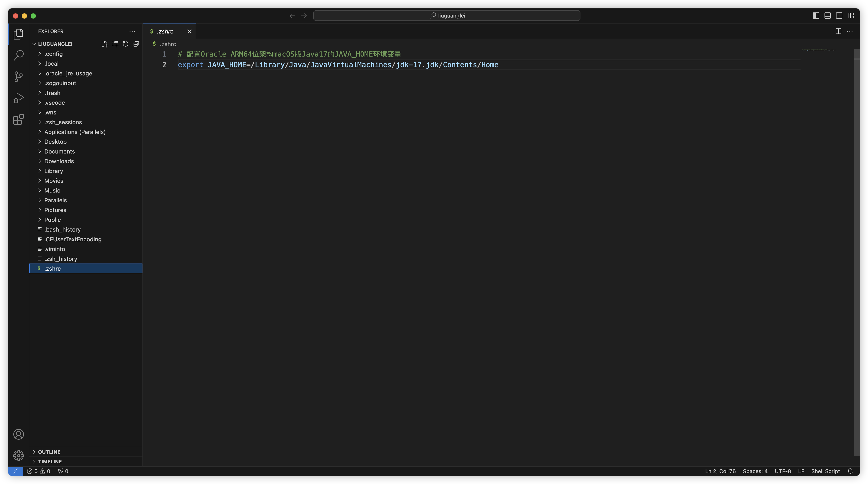Open the Search view in activity bar
Viewport: 868px width, 484px height.
(19, 55)
